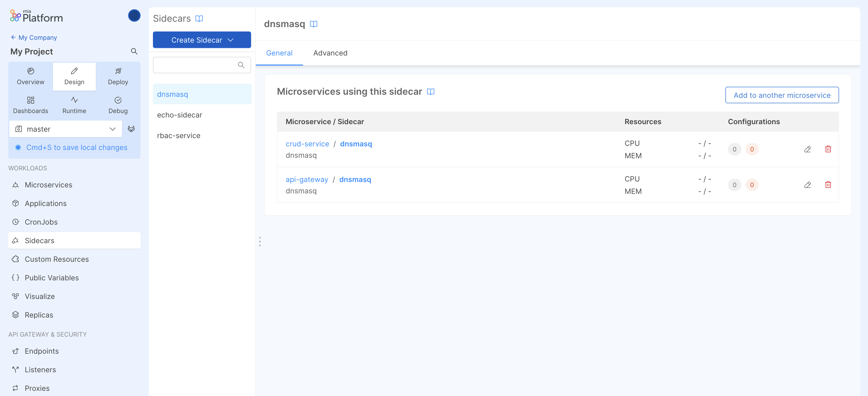868x396 pixels.
Task: Click the GitLab fox icon next to branch
Action: (131, 129)
